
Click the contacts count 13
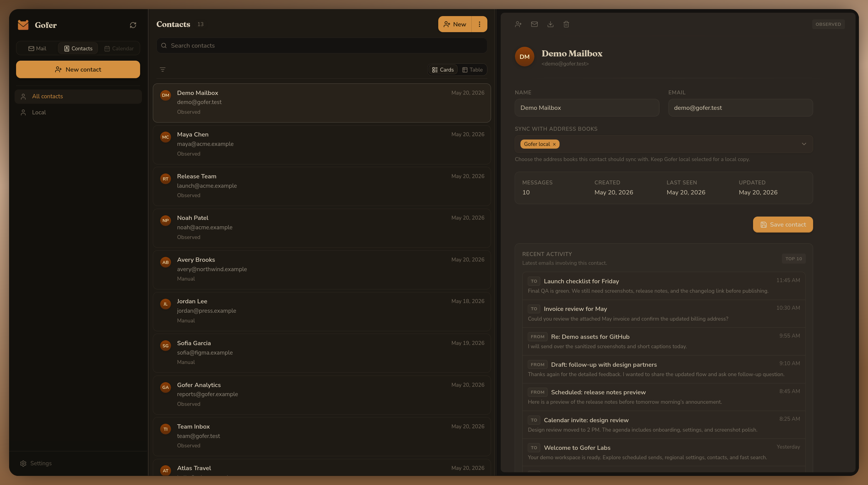(200, 24)
